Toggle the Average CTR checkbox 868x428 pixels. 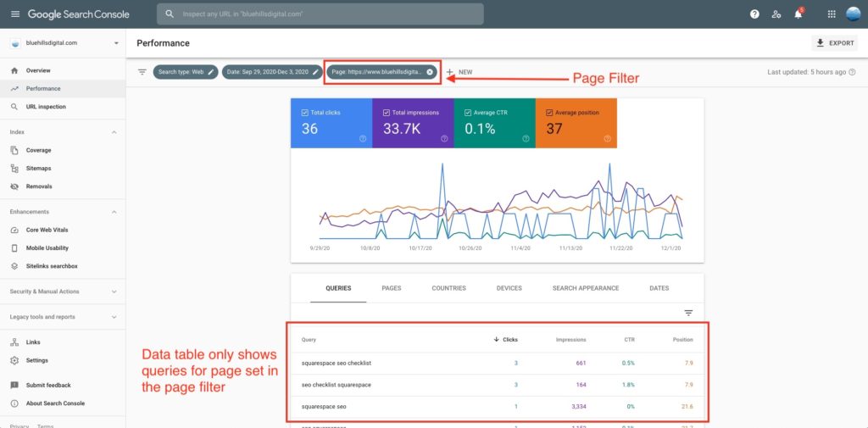pos(467,113)
